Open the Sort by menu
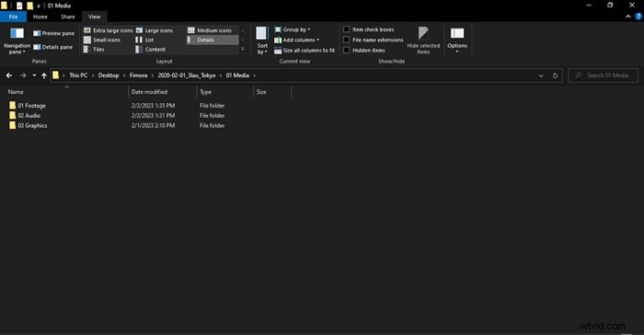The image size is (644, 335). (x=262, y=40)
